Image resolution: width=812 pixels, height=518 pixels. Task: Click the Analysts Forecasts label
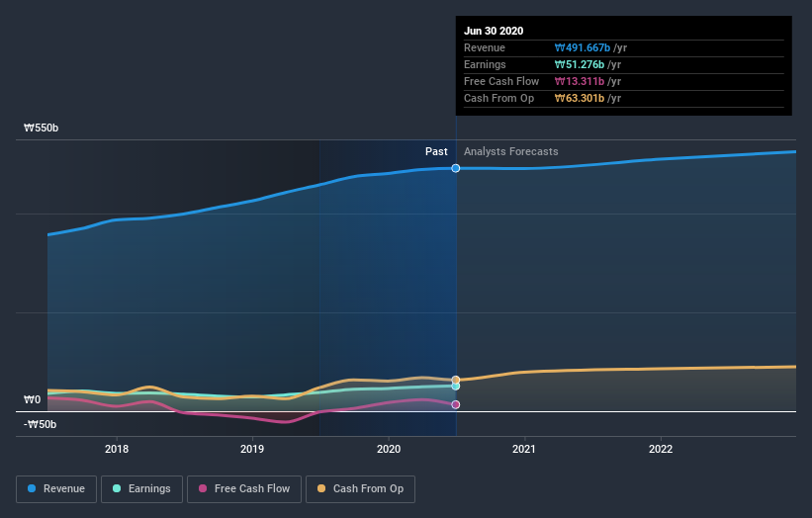point(511,151)
